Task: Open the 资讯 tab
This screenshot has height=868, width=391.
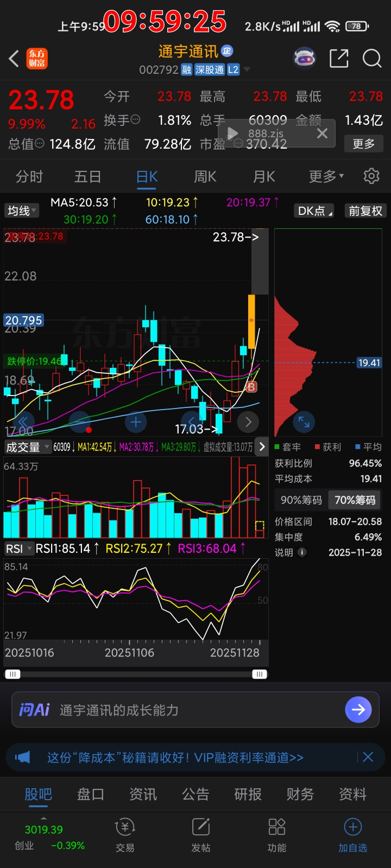Action: pos(143,794)
